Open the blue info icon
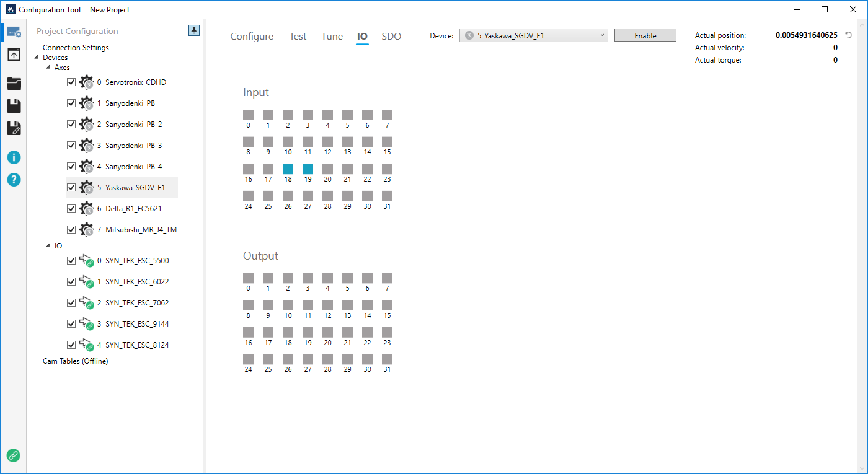The image size is (868, 474). [14, 157]
